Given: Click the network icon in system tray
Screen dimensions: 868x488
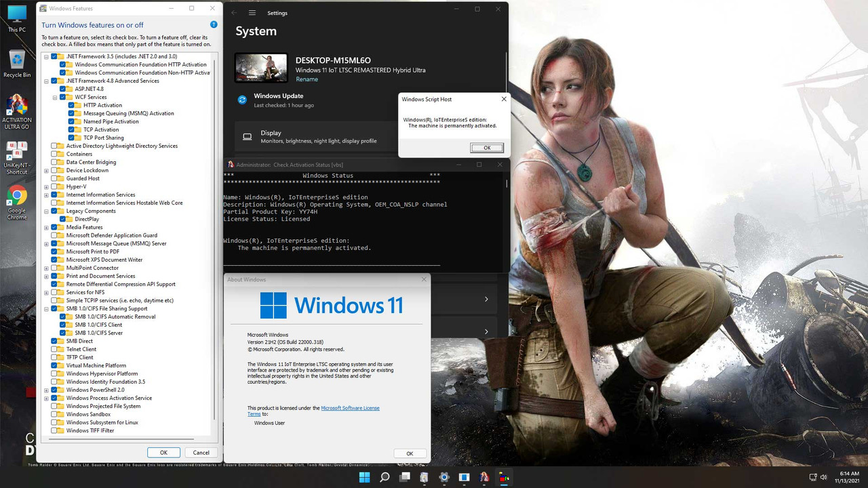Looking at the screenshot, I should (x=813, y=477).
